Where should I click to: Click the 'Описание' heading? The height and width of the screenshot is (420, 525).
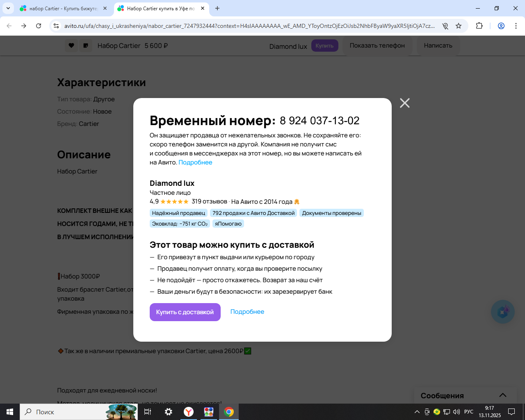pos(84,155)
